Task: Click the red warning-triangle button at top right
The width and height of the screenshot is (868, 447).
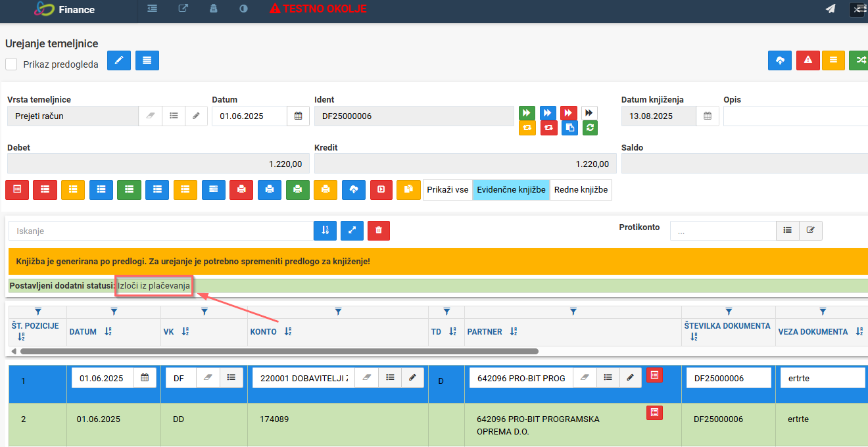Action: (x=808, y=60)
